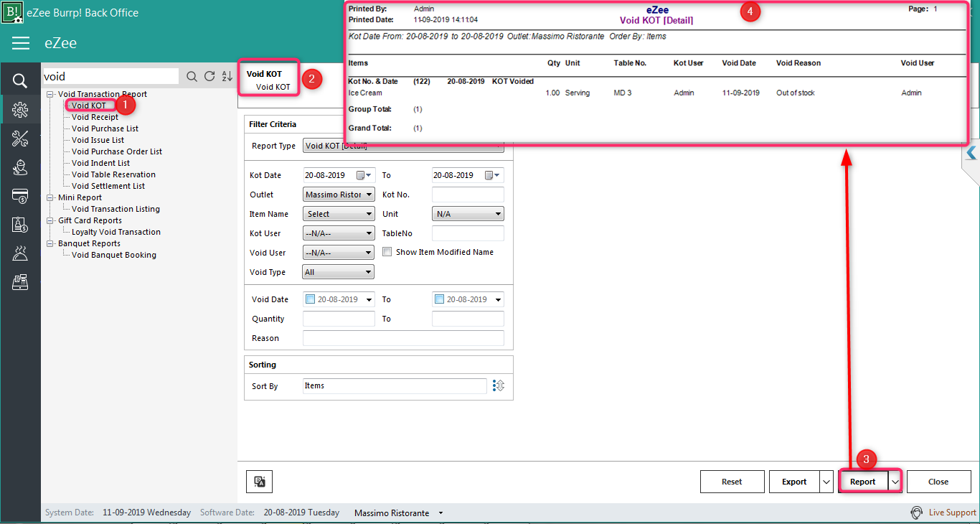Open the hamburger menu next to eZee

coord(21,43)
